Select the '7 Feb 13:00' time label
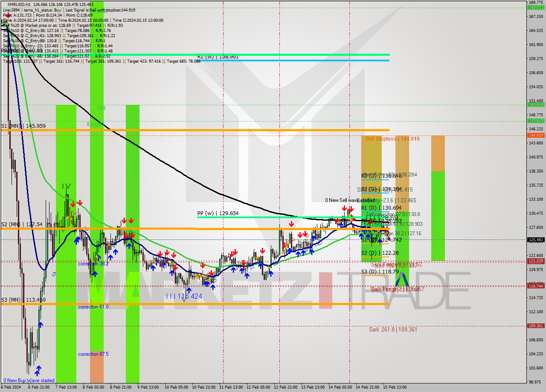The width and height of the screenshot is (546, 392). [66, 387]
